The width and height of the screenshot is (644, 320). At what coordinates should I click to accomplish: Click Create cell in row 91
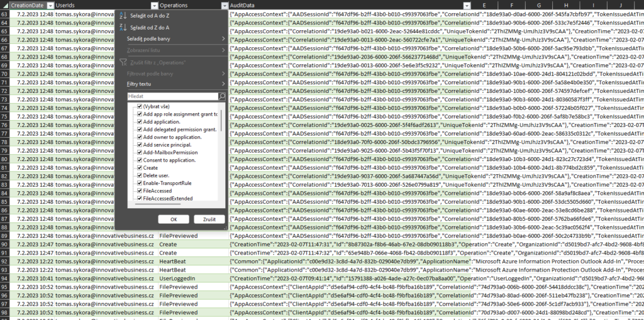tap(194, 253)
